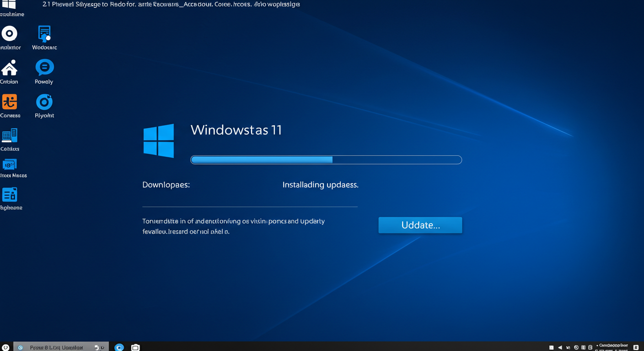This screenshot has height=351, width=644.
Task: Click the taskbar search box
Action: point(61,347)
